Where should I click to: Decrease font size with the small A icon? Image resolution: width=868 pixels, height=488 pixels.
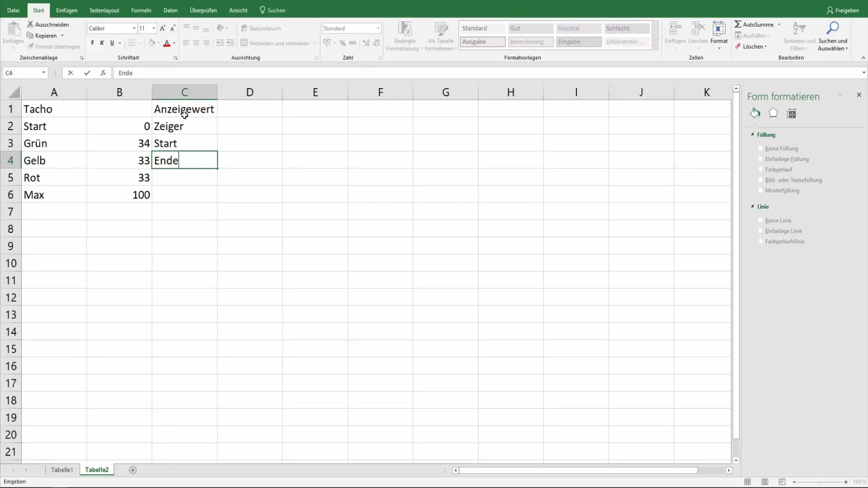(173, 28)
